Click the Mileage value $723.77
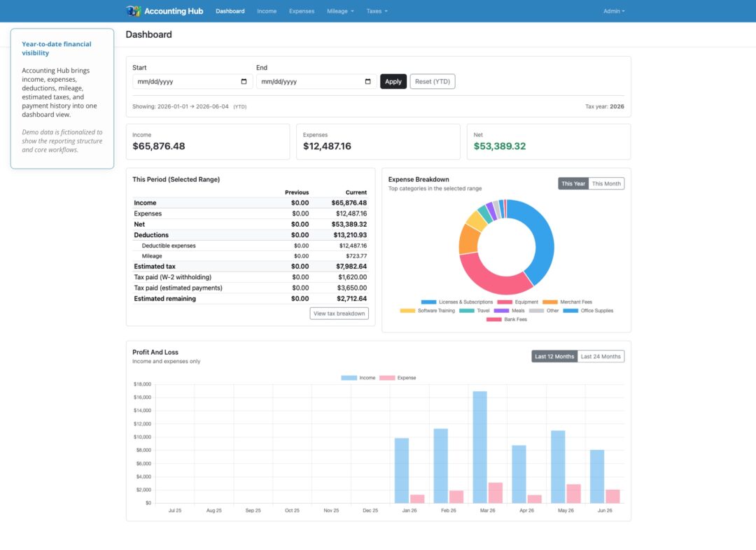The height and width of the screenshot is (550, 756). pyautogui.click(x=356, y=256)
